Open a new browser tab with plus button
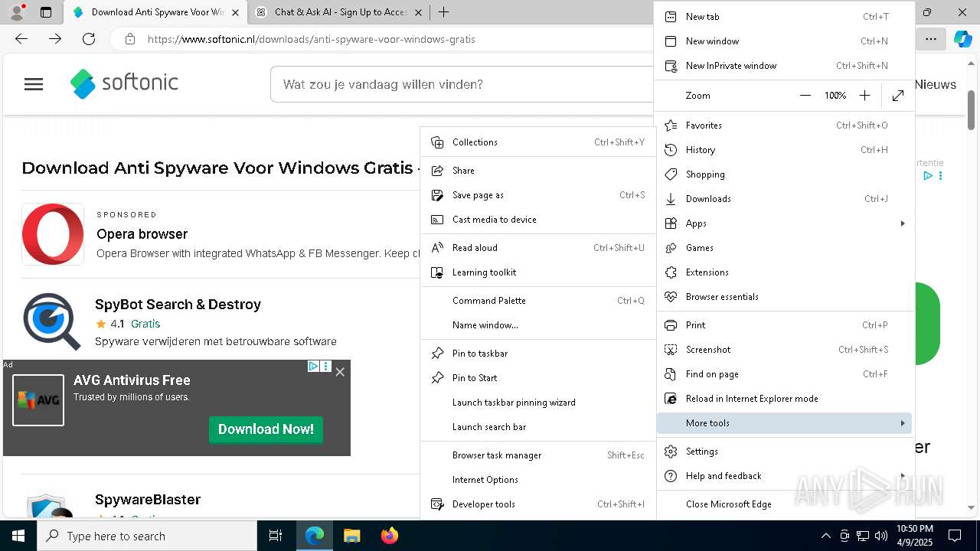Screen dimensions: 980x551 [443, 12]
